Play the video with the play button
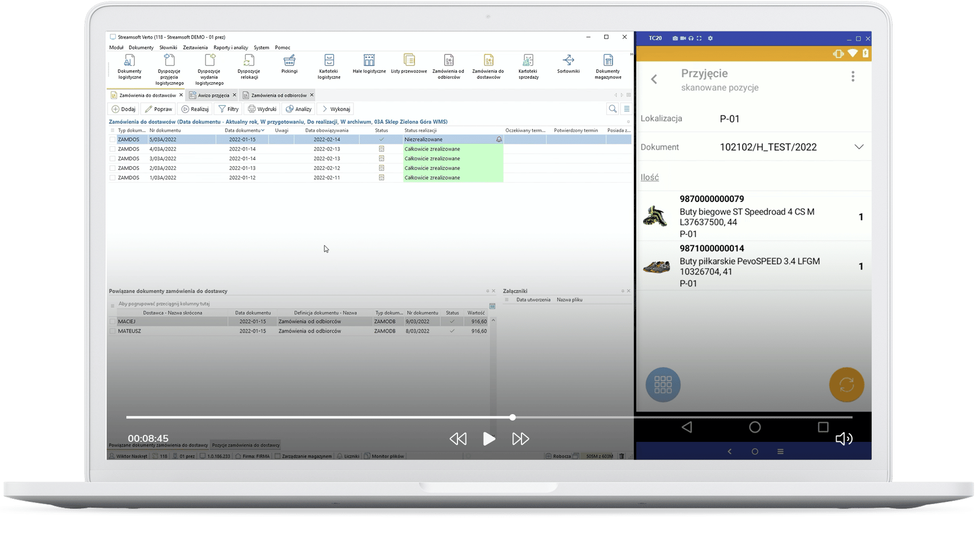Image resolution: width=980 pixels, height=533 pixels. pyautogui.click(x=489, y=439)
